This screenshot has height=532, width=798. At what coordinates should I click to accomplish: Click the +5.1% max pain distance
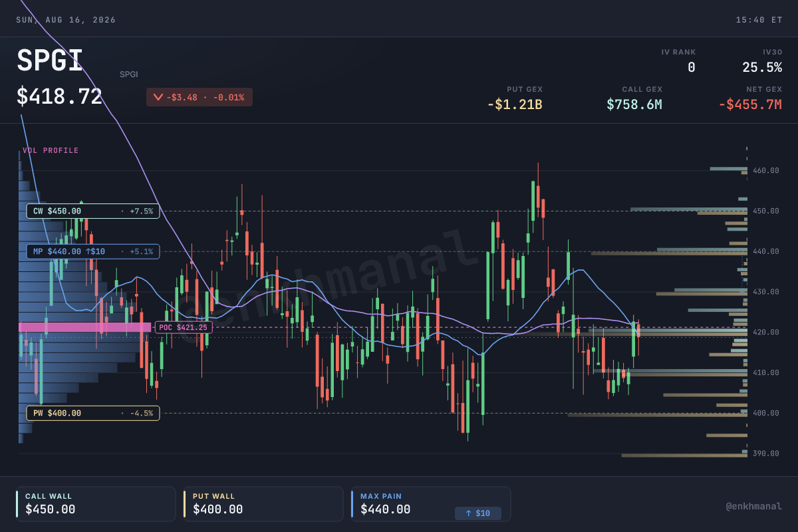141,251
